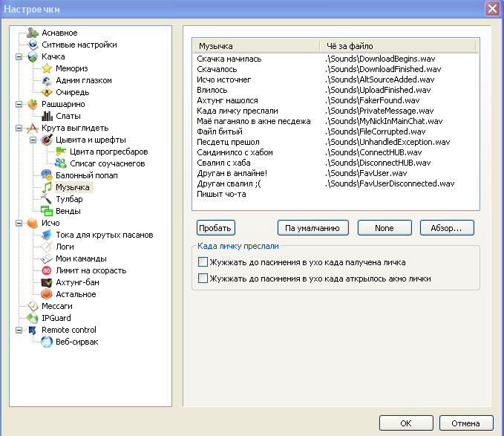The width and height of the screenshot is (504, 436).
Task: Click the music note icon beside Музычка
Action: tap(47, 187)
